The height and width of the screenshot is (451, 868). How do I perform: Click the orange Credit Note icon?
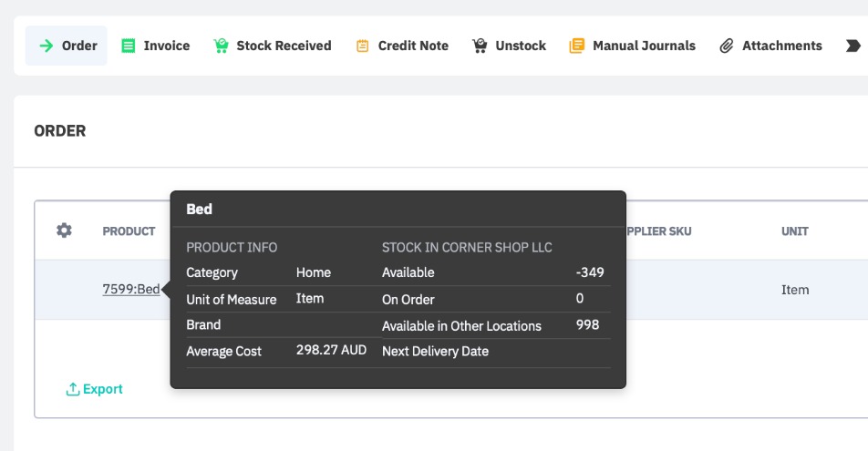363,46
